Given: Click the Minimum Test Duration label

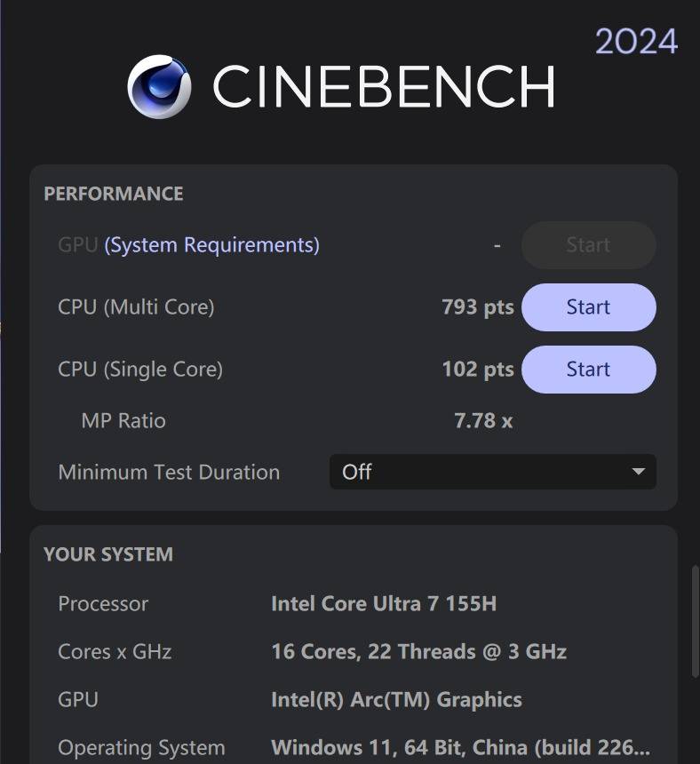Looking at the screenshot, I should click(169, 472).
